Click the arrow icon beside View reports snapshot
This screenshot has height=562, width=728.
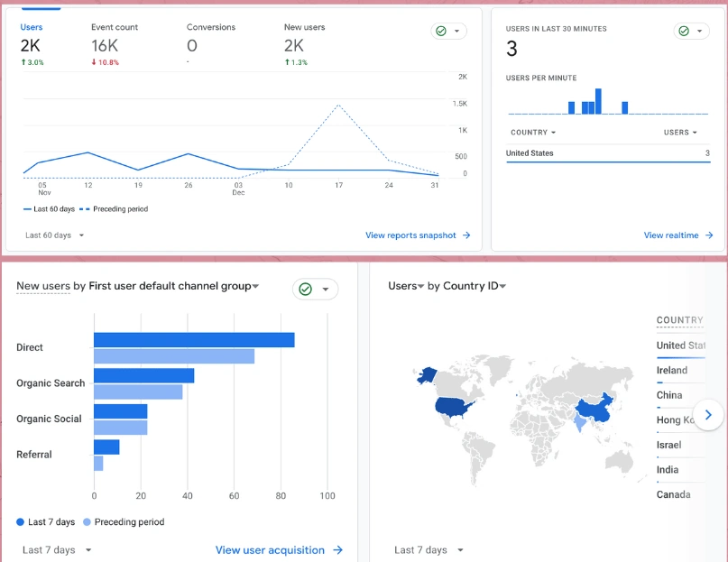tap(466, 235)
